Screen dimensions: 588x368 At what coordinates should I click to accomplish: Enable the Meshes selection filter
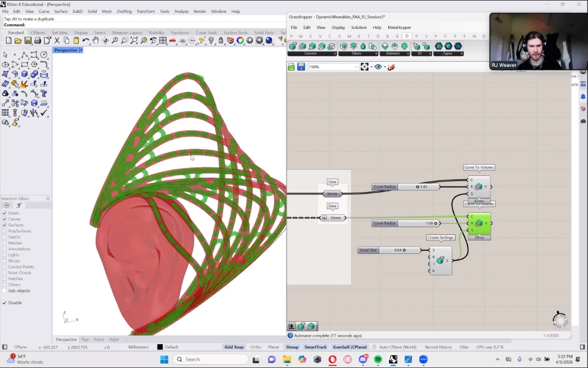pyautogui.click(x=5, y=243)
